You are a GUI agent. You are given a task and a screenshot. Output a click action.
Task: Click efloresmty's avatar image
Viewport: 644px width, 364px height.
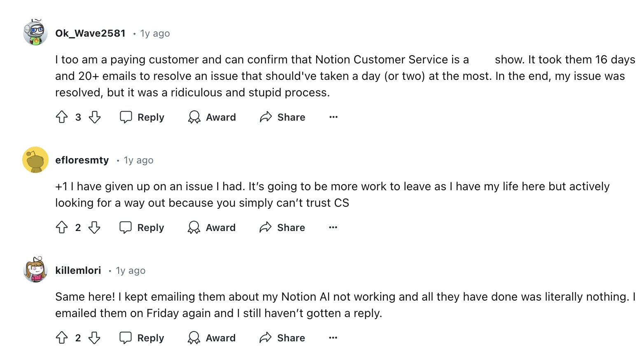(35, 160)
